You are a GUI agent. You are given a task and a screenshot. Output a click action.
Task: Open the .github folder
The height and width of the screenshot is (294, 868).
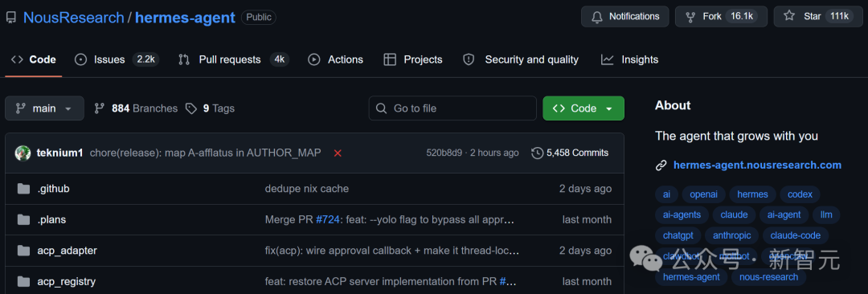point(54,189)
